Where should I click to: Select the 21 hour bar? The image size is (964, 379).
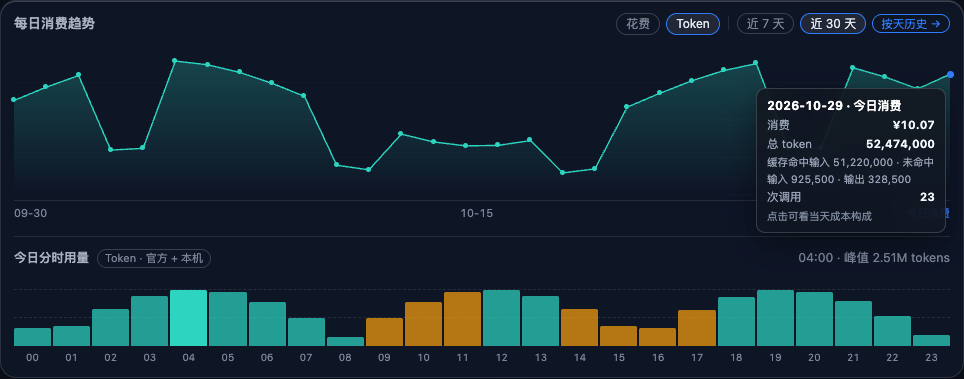pyautogui.click(x=853, y=323)
